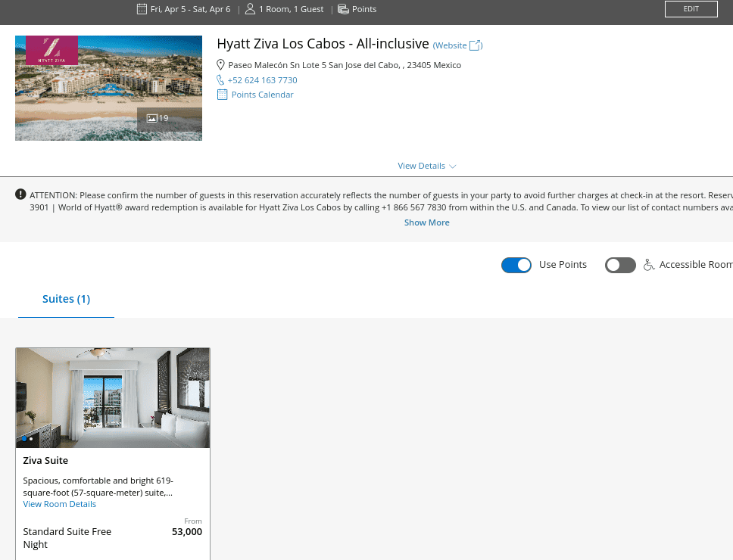Click the Points icon in the header bar
Image resolution: width=733 pixels, height=560 pixels.
tap(343, 9)
